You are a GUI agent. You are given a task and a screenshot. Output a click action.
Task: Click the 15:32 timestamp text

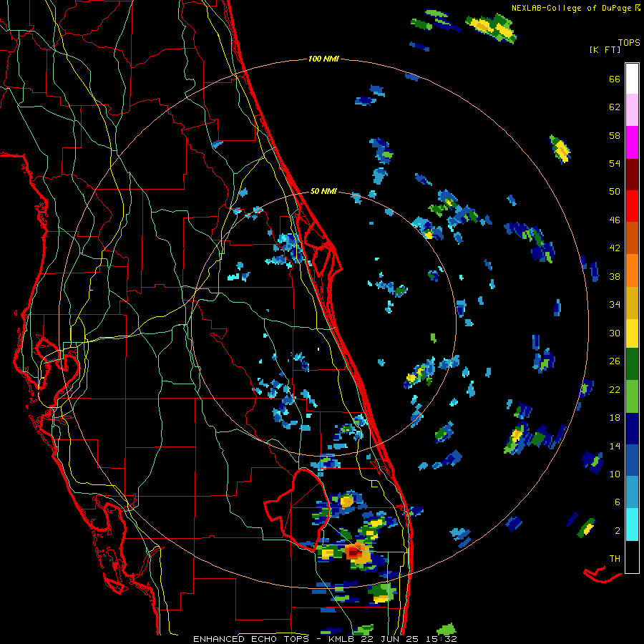click(441, 639)
